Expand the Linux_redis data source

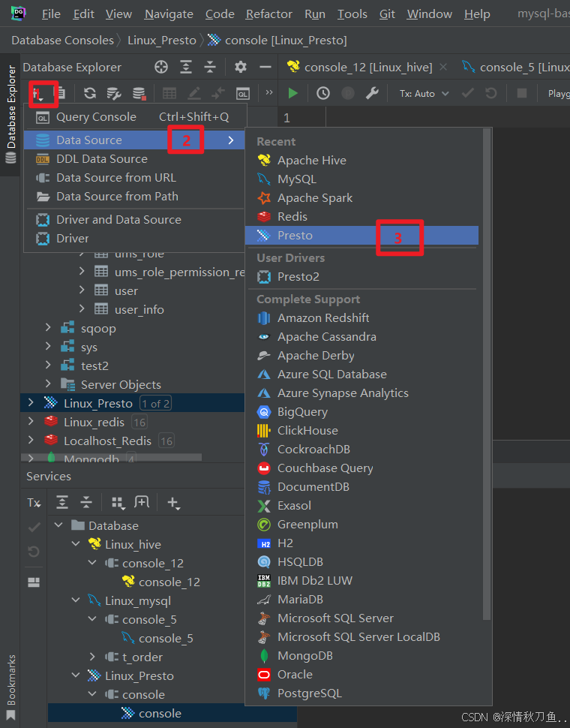coord(31,422)
